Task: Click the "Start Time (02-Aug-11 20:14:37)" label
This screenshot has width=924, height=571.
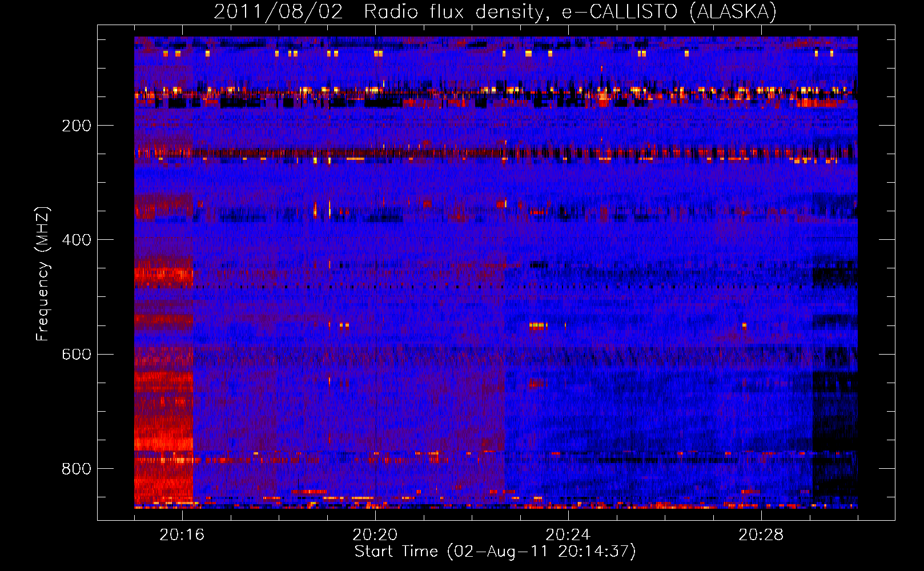Action: tap(495, 552)
